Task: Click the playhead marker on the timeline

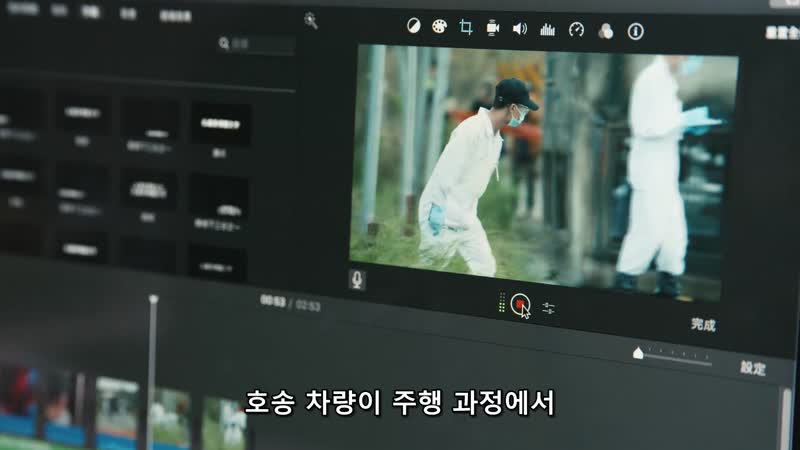Action: [x=153, y=299]
